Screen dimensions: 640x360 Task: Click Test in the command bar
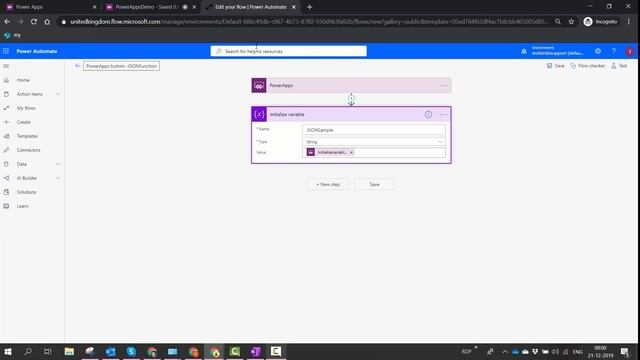coord(619,66)
